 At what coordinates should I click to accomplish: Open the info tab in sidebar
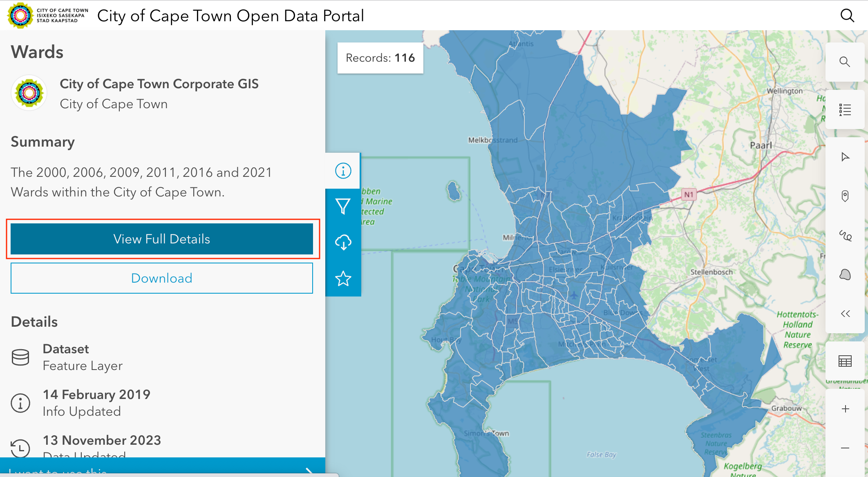pyautogui.click(x=343, y=171)
